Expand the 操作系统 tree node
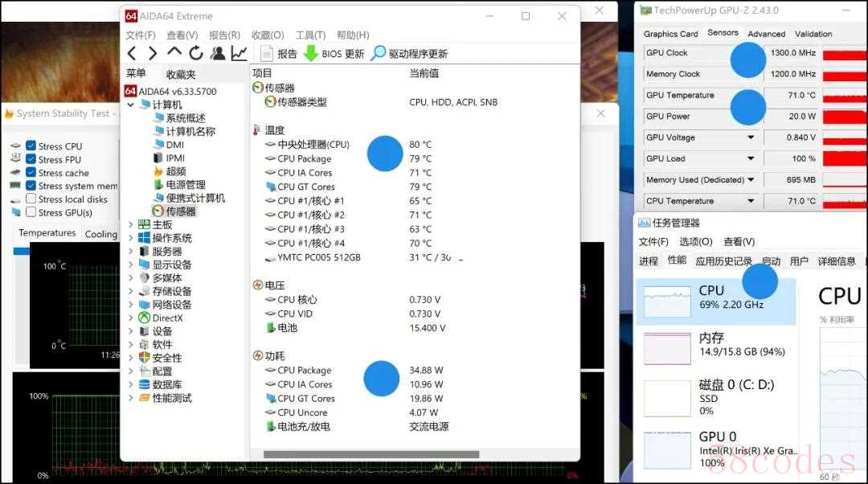Screen dimensions: 868x484 tap(131, 238)
